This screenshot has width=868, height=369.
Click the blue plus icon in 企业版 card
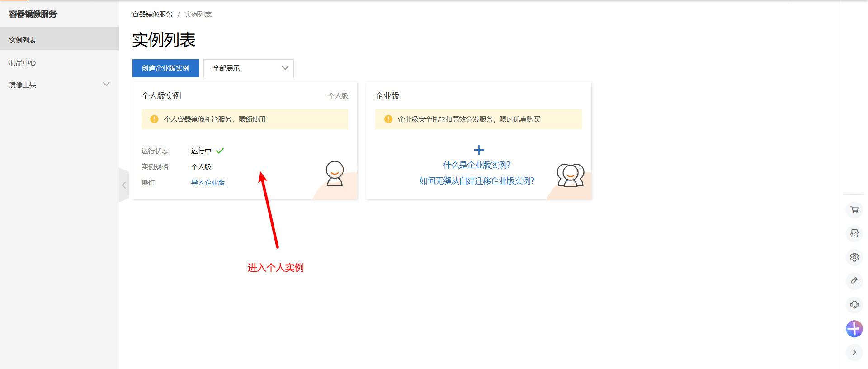(x=479, y=150)
